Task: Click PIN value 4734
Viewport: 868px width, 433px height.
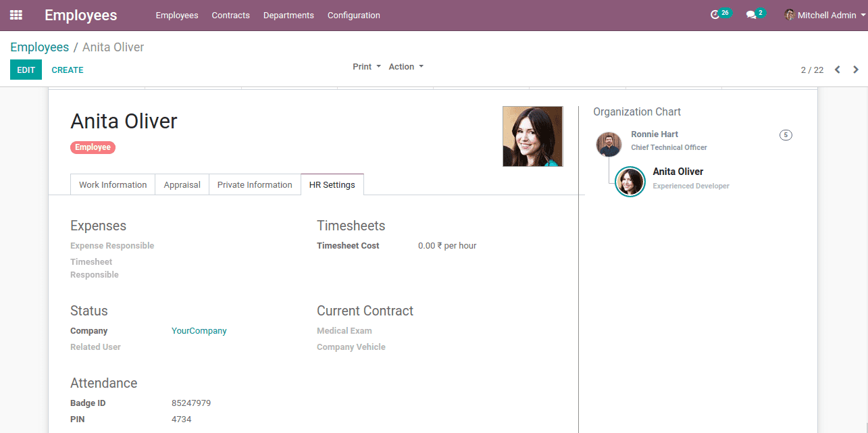Action: coord(181,419)
